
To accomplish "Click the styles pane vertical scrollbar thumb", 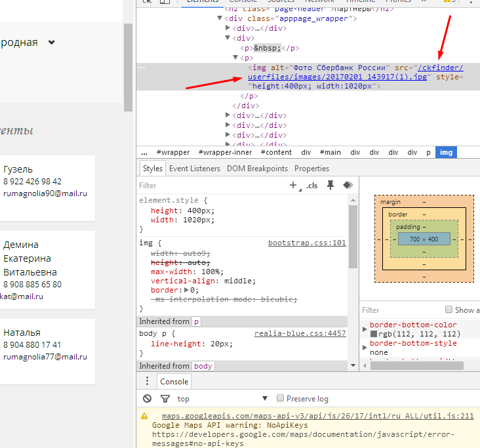I will point(353,237).
